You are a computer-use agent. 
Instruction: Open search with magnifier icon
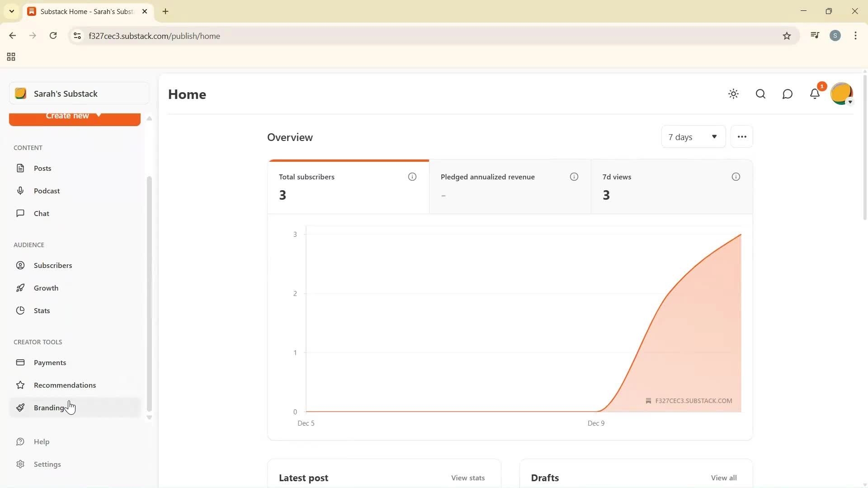pos(760,94)
